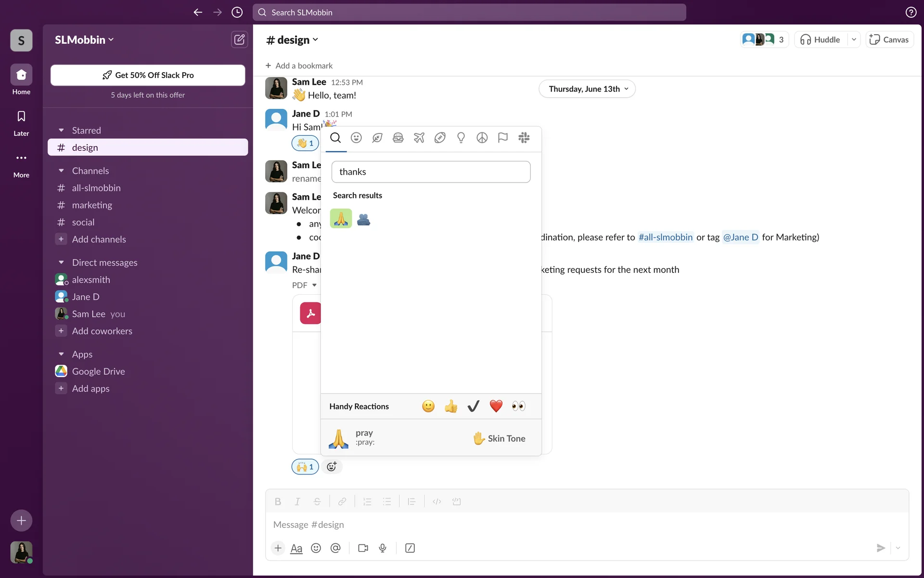
Task: Open the Skin Tone picker
Action: point(499,438)
